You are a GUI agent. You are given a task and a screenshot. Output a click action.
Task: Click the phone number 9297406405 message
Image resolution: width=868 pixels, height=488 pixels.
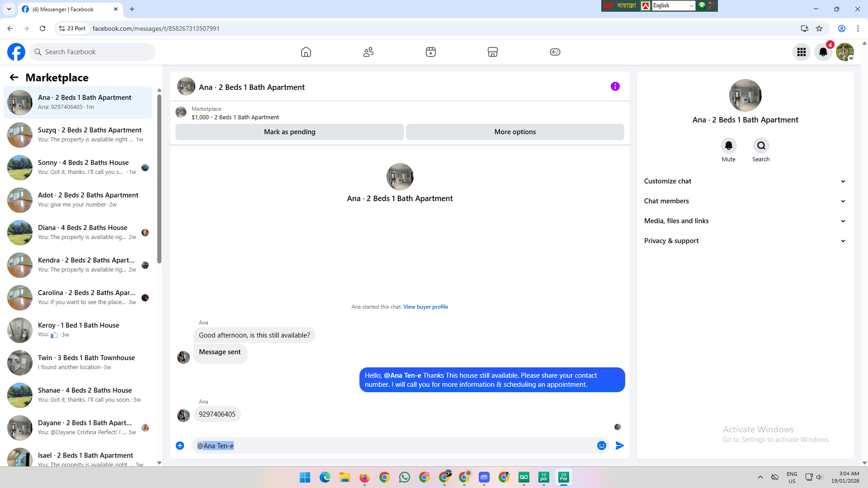click(x=217, y=414)
